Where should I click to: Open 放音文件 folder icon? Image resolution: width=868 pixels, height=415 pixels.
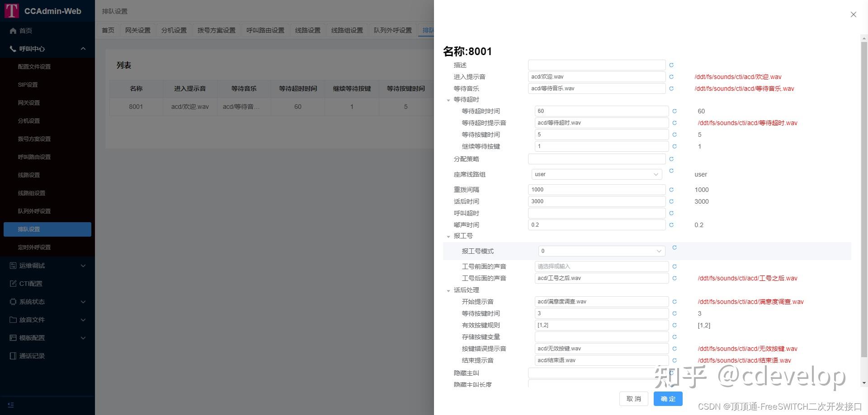coord(13,320)
